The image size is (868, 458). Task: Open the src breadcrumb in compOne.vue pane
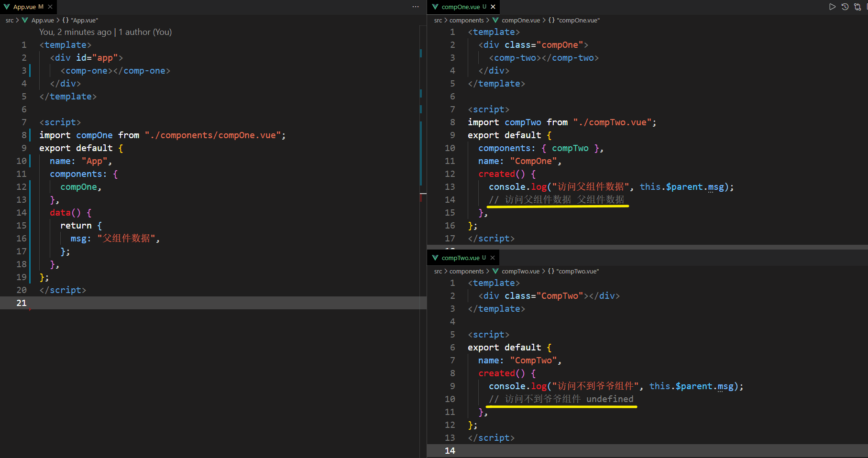click(x=438, y=20)
